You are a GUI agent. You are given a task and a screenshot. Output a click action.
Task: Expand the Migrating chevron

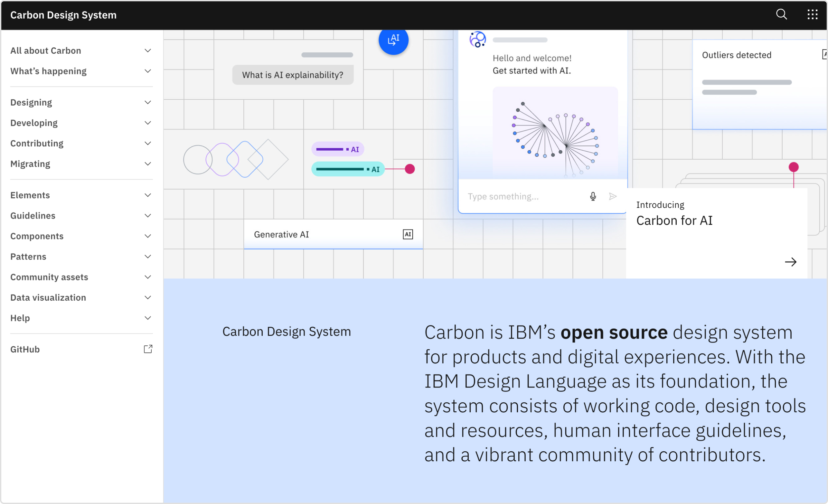coord(147,164)
